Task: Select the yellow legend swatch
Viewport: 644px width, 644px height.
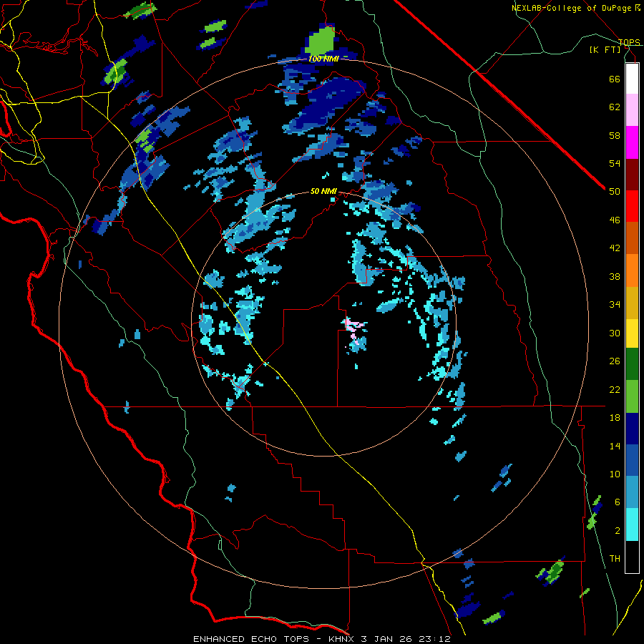Action: pos(632,333)
